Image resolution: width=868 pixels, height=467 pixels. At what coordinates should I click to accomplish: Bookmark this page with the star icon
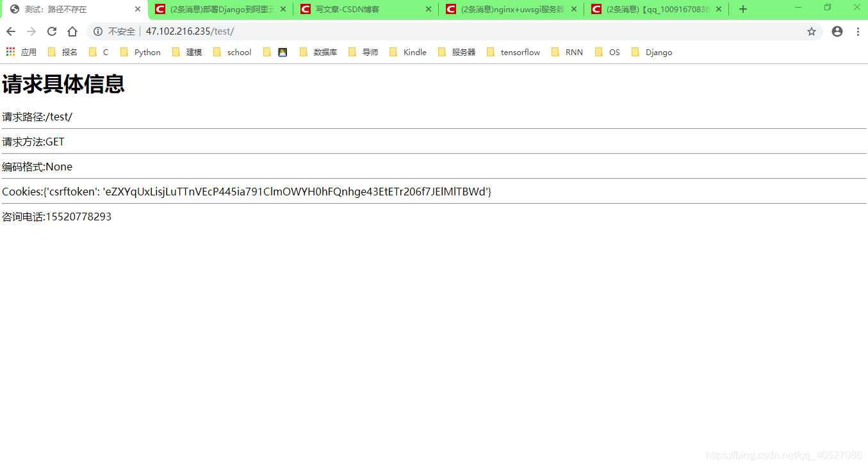pos(812,31)
